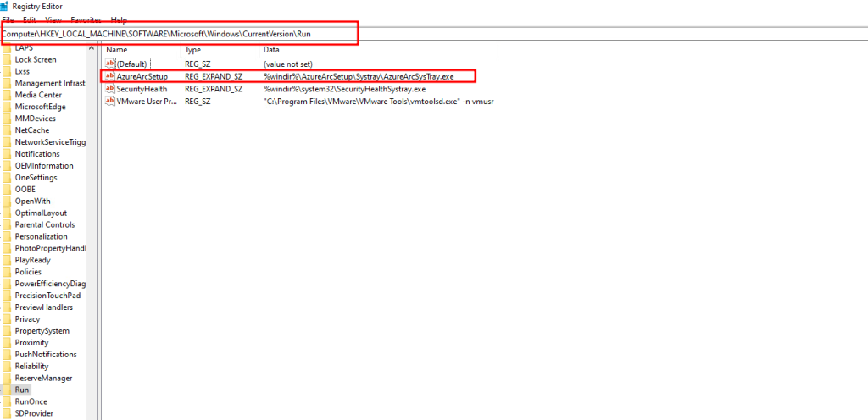Click the Policies folder icon
Image resolution: width=868 pixels, height=420 pixels.
[x=7, y=272]
